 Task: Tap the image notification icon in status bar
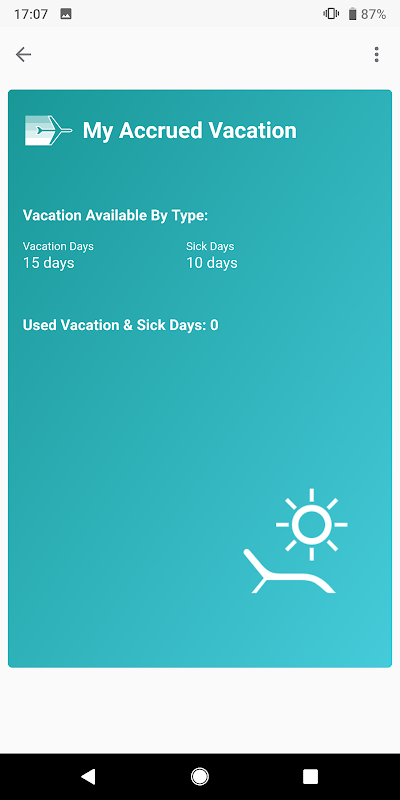coord(66,14)
